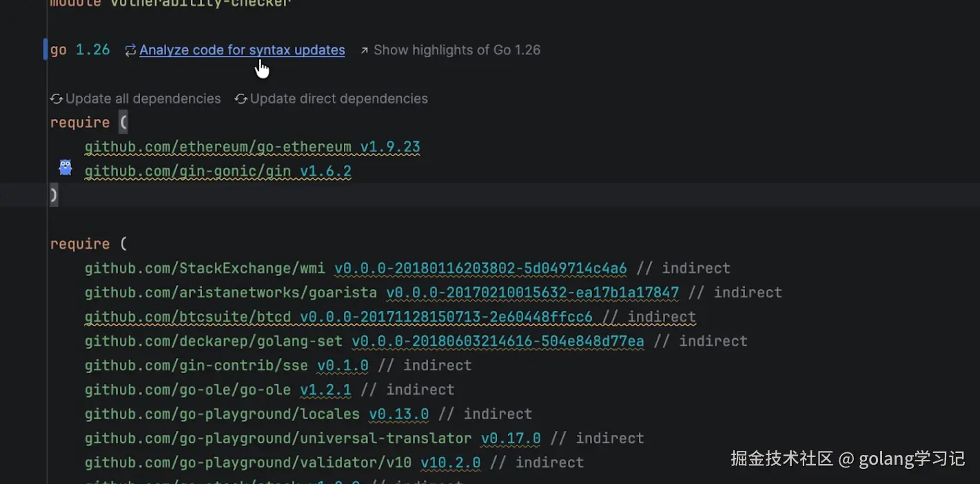Click the closing parenthesis on highlighted line
Viewport: 980px width, 484px height.
54,196
